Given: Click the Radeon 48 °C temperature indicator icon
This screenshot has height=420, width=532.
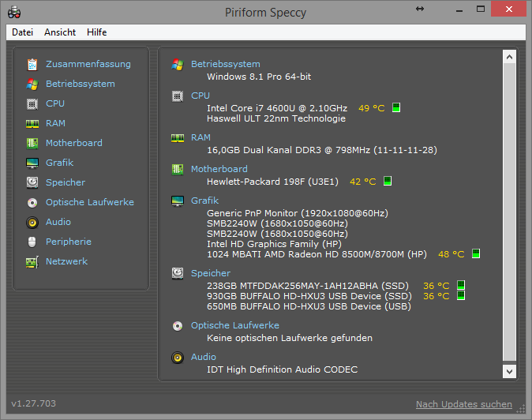Looking at the screenshot, I should (x=476, y=253).
